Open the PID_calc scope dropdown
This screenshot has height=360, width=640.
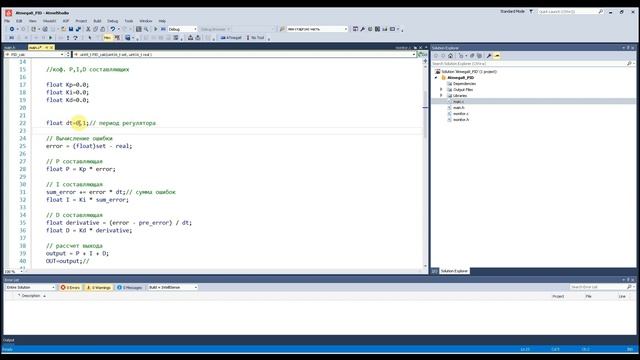tap(35, 54)
